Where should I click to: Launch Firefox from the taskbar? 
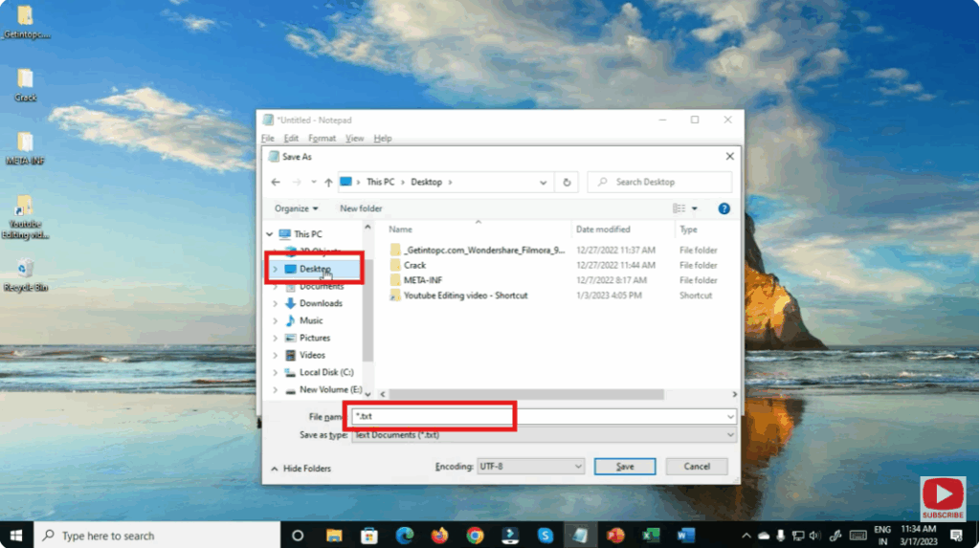439,536
